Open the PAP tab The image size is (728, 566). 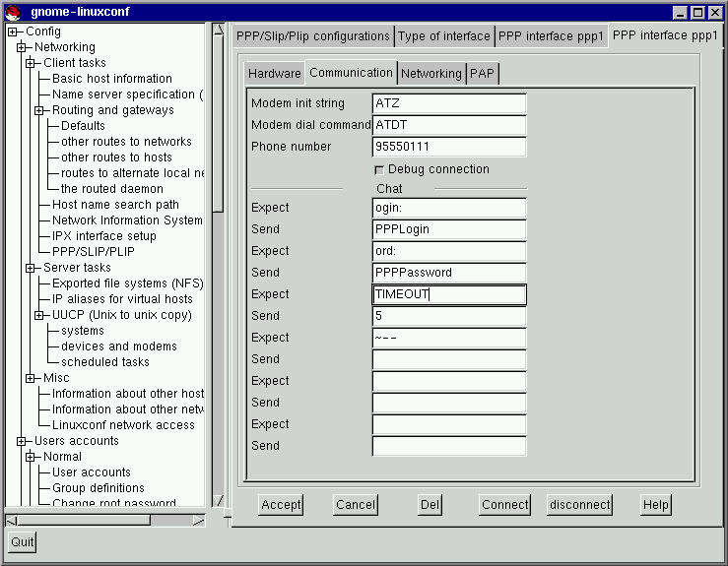pyautogui.click(x=482, y=74)
